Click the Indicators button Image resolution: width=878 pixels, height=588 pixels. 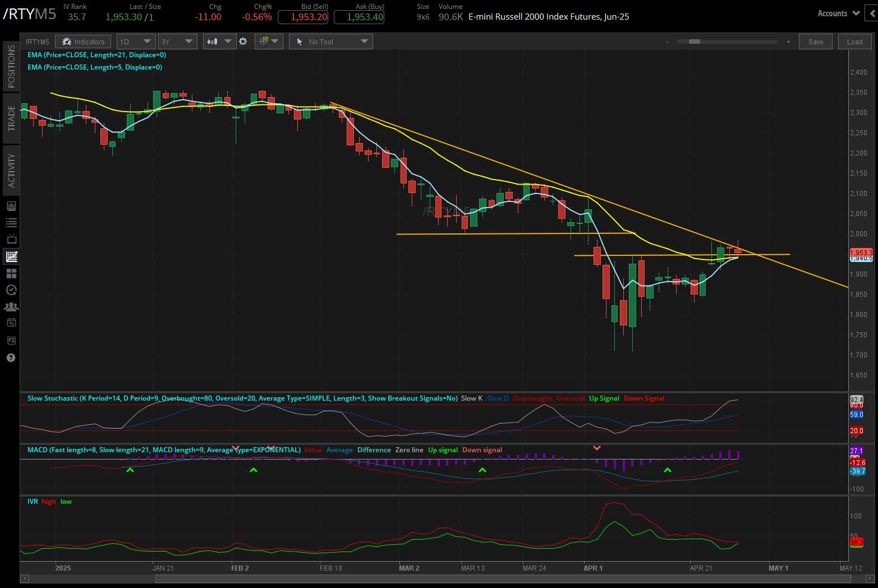83,41
